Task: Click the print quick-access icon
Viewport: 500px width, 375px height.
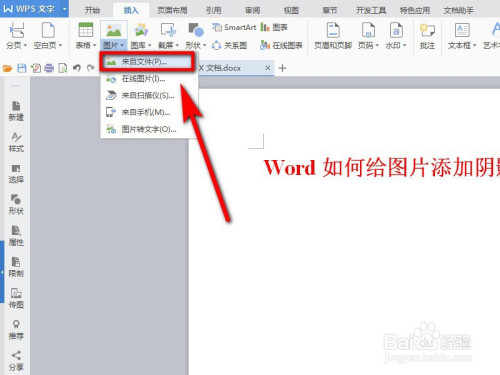Action: coord(49,69)
